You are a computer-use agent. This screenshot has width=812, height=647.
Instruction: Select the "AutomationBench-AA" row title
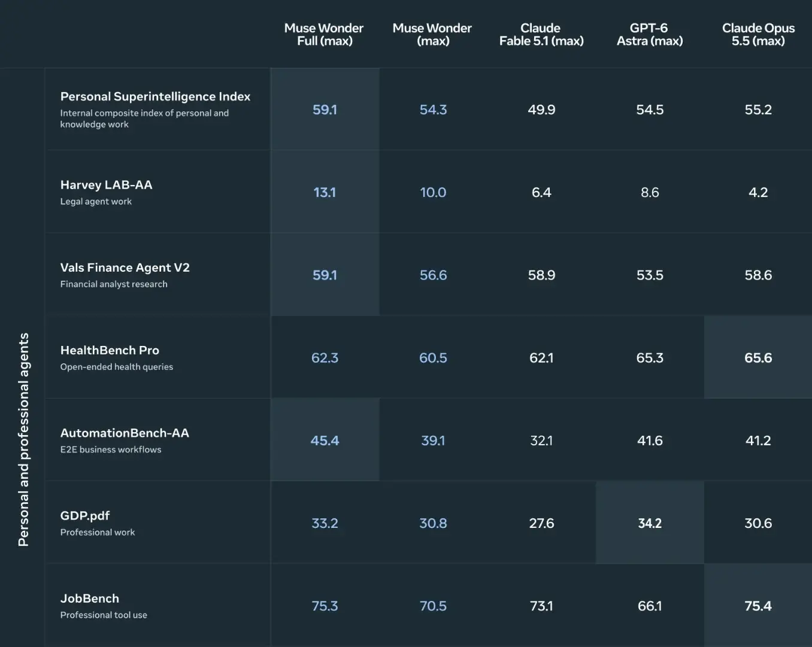pos(125,433)
